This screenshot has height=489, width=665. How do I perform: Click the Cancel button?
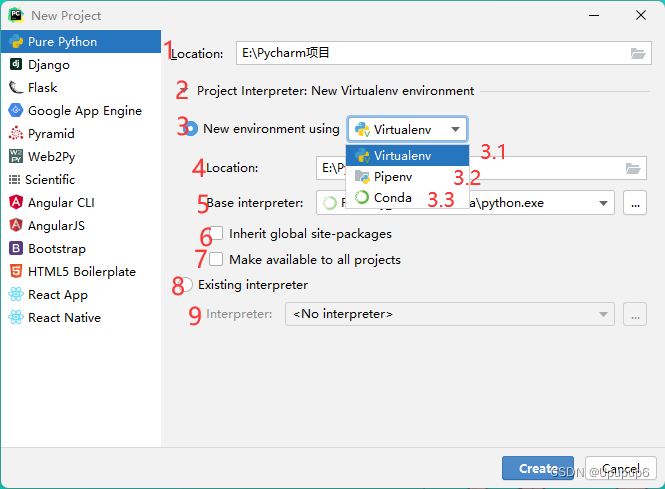click(620, 468)
